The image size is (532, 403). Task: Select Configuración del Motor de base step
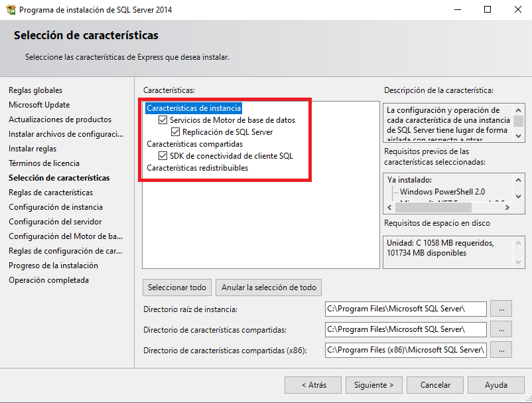[x=66, y=236]
